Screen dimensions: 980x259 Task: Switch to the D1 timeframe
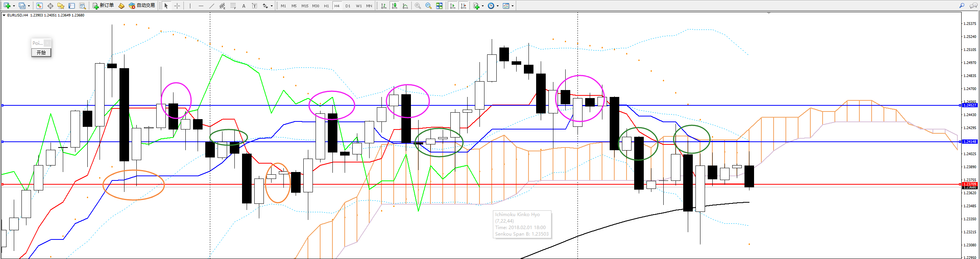click(x=348, y=6)
